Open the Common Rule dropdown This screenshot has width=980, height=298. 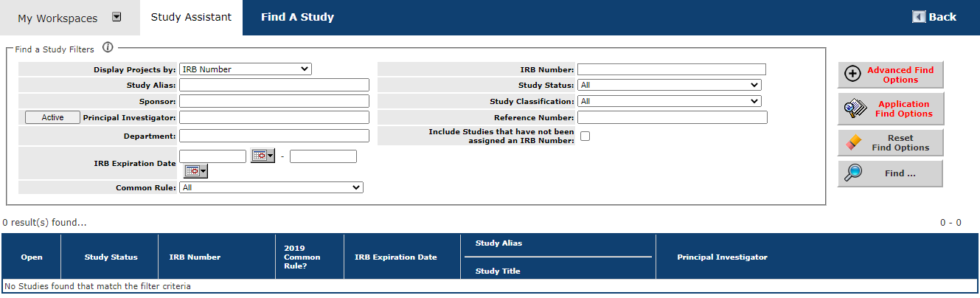[x=271, y=187]
